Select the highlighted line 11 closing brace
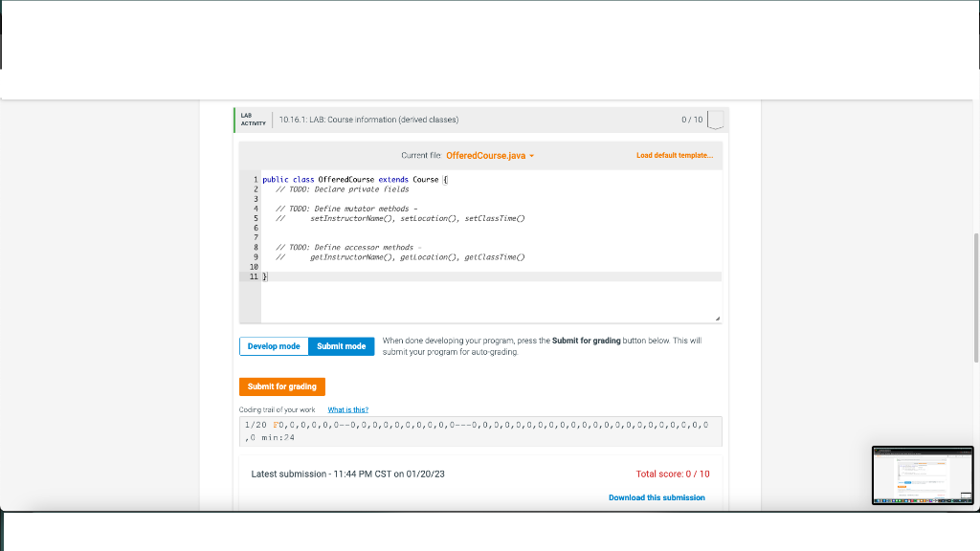 (265, 275)
